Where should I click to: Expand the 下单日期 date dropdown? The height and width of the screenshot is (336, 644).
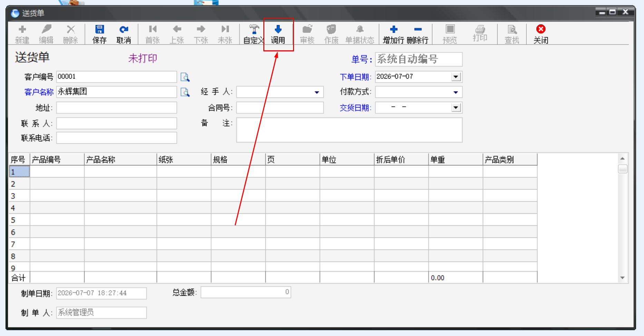coord(456,77)
